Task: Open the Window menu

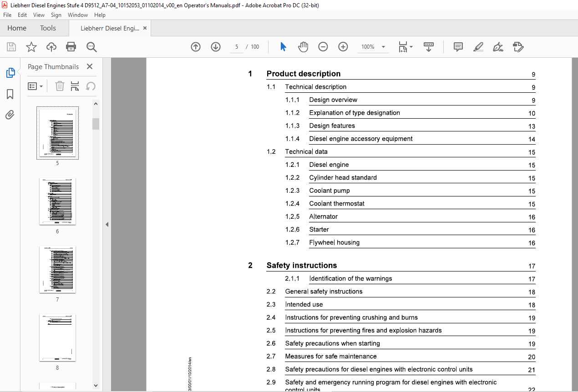Action: pos(78,15)
